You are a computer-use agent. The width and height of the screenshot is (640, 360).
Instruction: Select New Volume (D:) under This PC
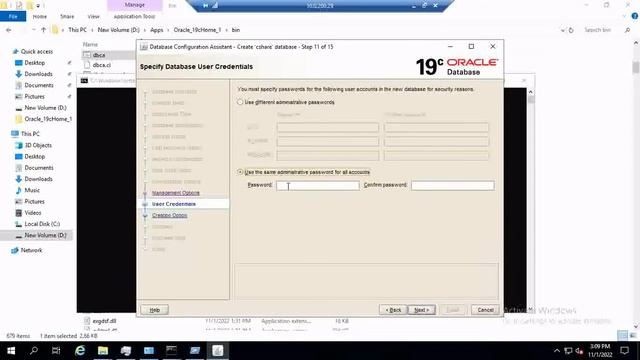point(45,235)
